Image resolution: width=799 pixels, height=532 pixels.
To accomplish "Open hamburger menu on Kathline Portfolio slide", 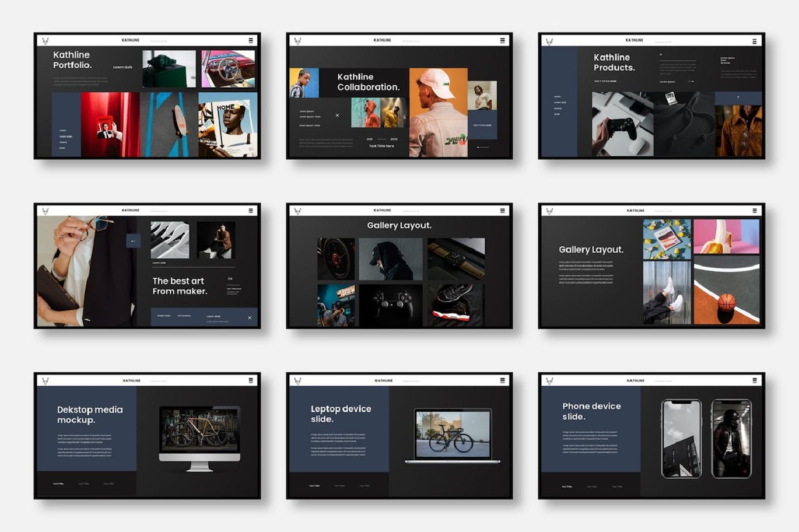I will [251, 41].
